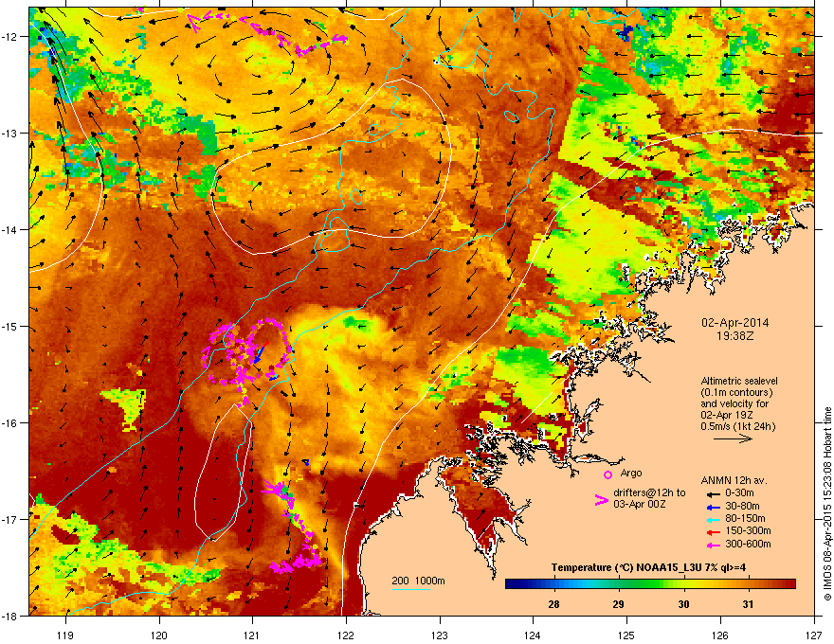
Task: Click the '0.5m/s (1kt 24h)' text
Action: [x=738, y=427]
